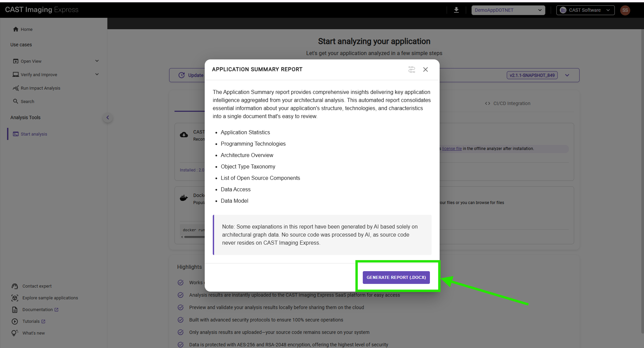Open Search from the sidebar
This screenshot has width=644, height=348.
click(x=27, y=102)
